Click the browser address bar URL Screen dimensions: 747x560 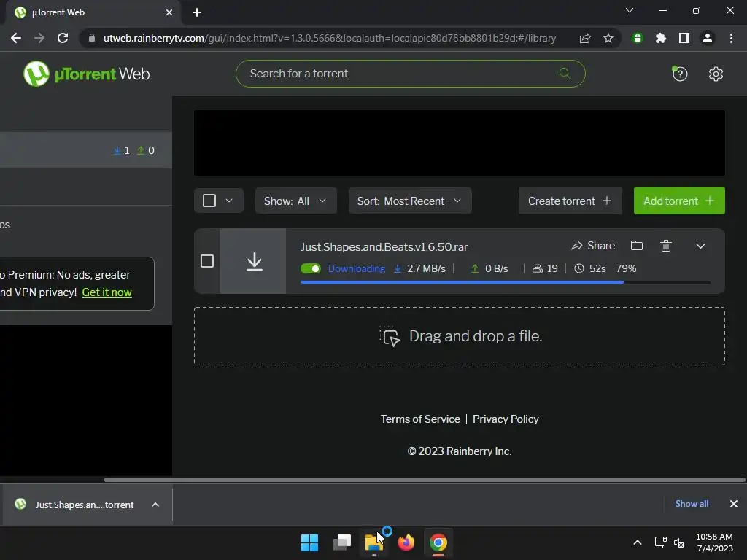pyautogui.click(x=330, y=38)
